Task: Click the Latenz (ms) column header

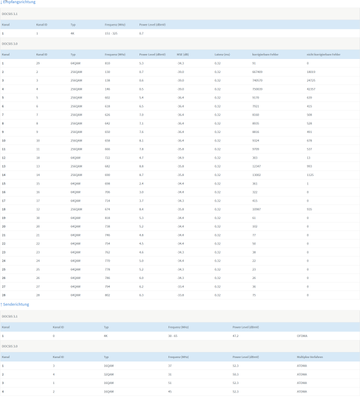Action: pyautogui.click(x=222, y=54)
